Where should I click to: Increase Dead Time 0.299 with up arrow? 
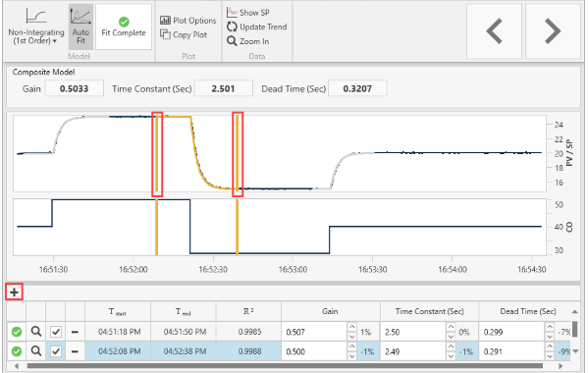coord(550,327)
